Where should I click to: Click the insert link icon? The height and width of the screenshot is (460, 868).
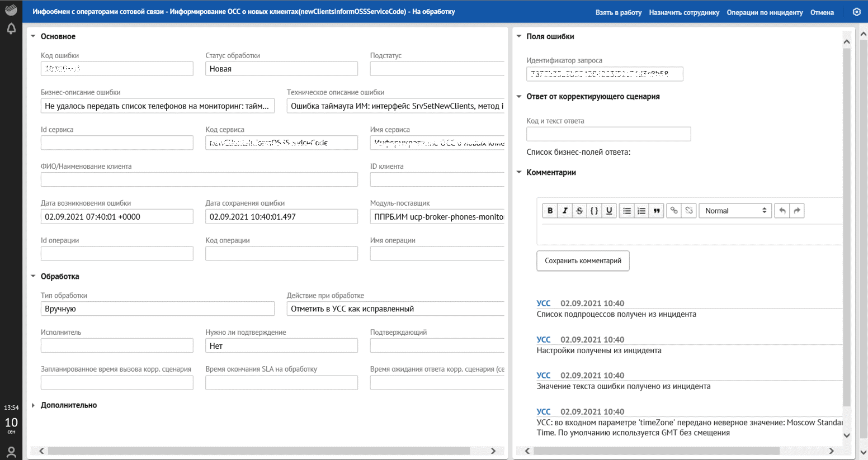tap(674, 211)
